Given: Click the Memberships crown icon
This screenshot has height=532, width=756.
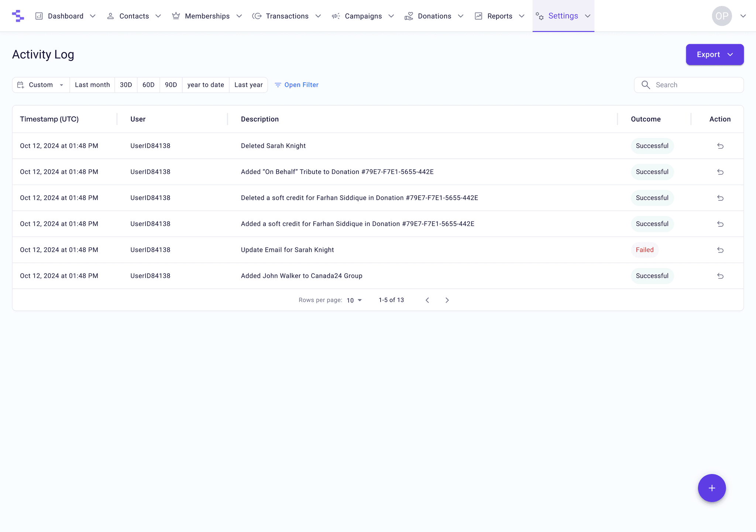Looking at the screenshot, I should point(176,16).
